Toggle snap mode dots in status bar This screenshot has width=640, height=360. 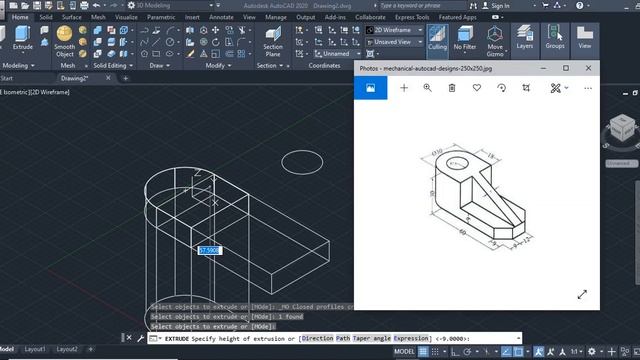click(436, 351)
